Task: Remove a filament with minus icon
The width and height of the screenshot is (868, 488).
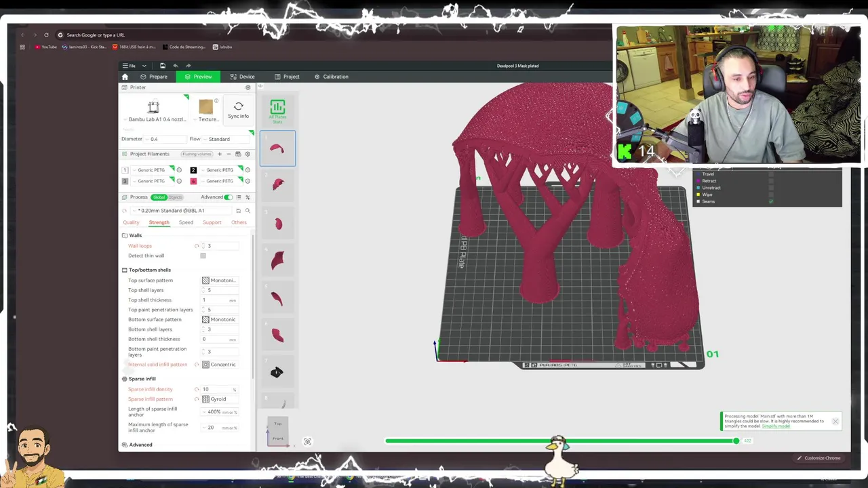Action: [229, 154]
